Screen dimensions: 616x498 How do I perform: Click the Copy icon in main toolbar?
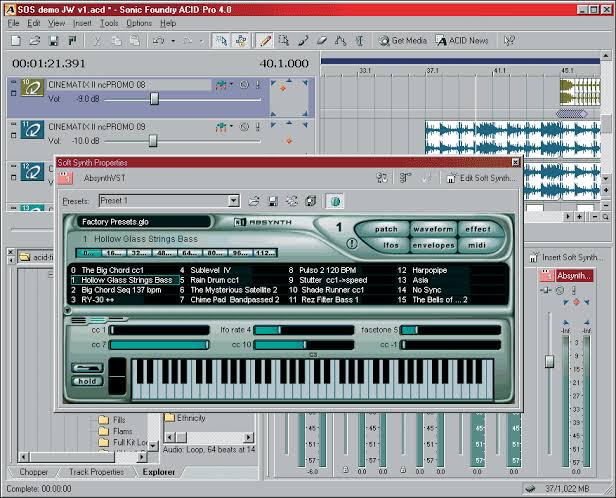click(x=116, y=40)
